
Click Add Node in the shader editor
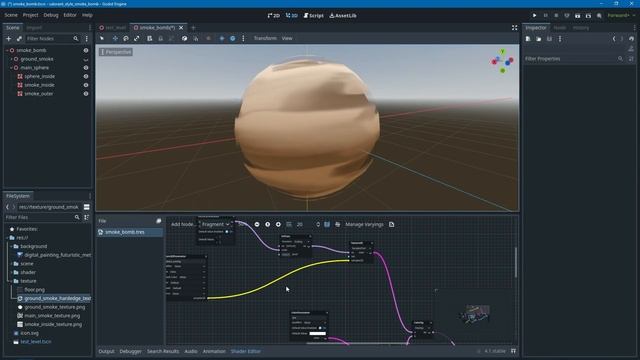coord(183,224)
